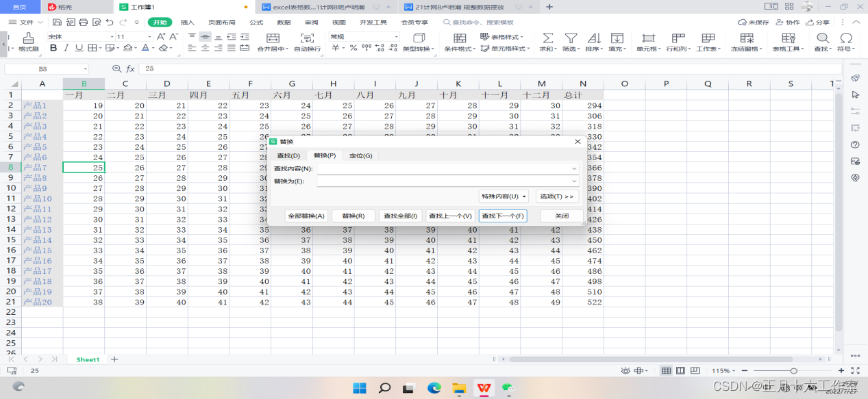Click the Conditional Formatting (条件格式) icon
This screenshot has height=399, width=868.
[x=460, y=38]
